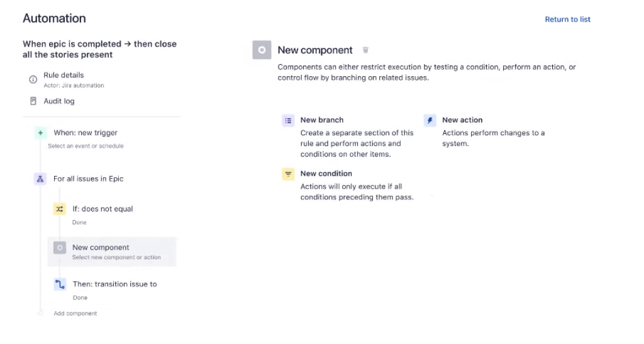Select 'If: does not equal' condition
The width and height of the screenshot is (644, 344).
pos(103,209)
